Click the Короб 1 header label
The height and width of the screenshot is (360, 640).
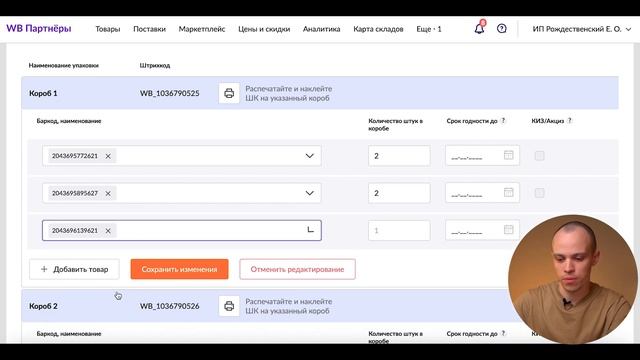point(43,93)
